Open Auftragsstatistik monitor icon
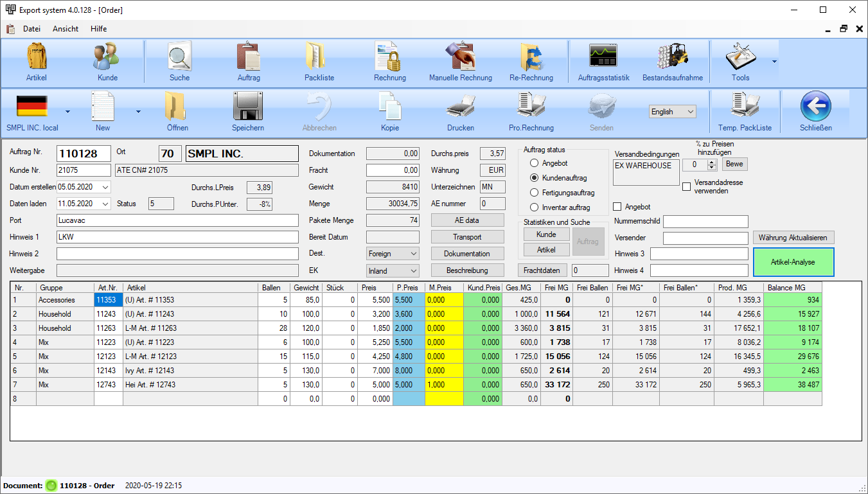 603,57
